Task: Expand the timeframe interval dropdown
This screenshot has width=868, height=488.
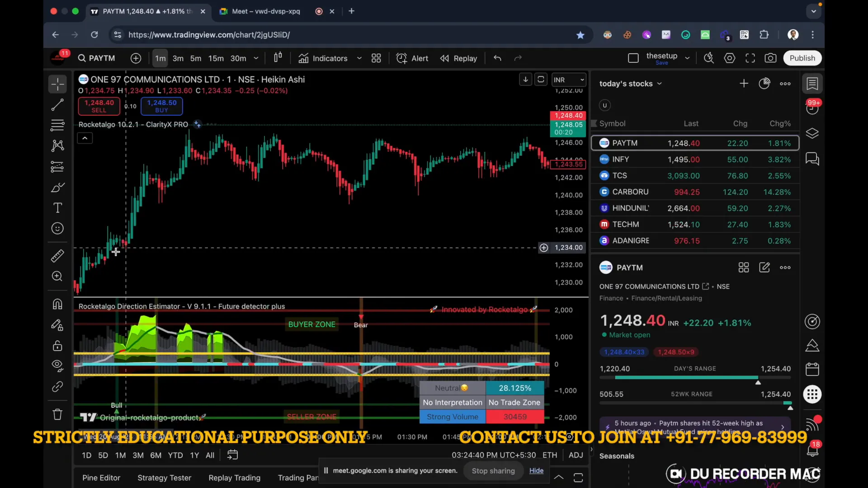Action: tap(256, 58)
